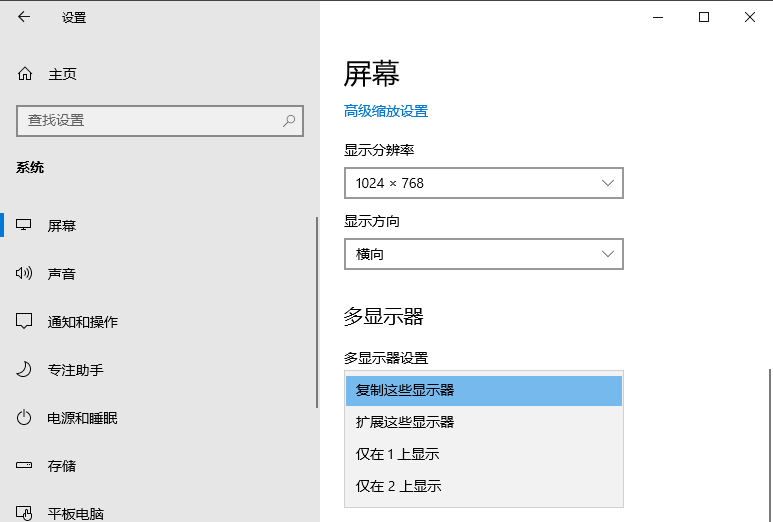
Task: Click the Notifications and actions icon
Action: click(25, 322)
